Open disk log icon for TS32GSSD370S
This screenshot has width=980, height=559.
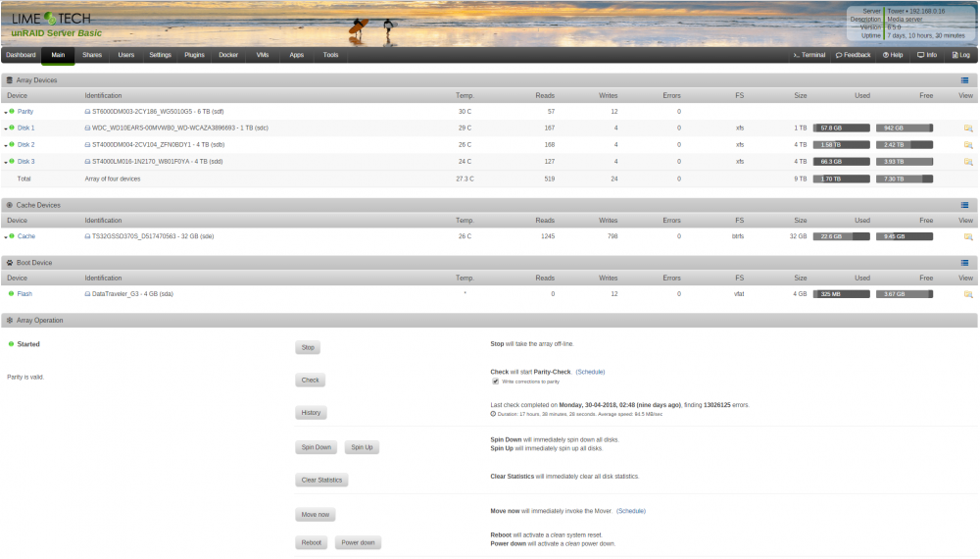pyautogui.click(x=87, y=237)
